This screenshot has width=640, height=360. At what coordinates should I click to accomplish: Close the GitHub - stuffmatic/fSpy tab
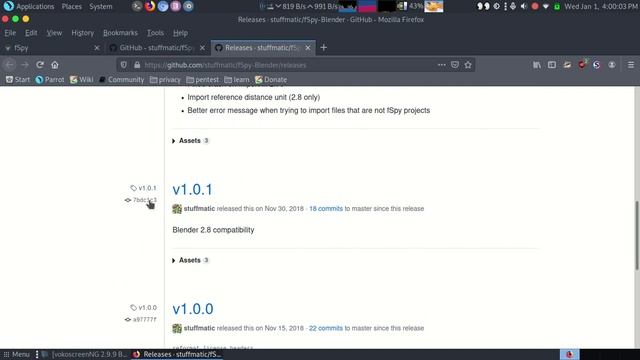coord(202,48)
